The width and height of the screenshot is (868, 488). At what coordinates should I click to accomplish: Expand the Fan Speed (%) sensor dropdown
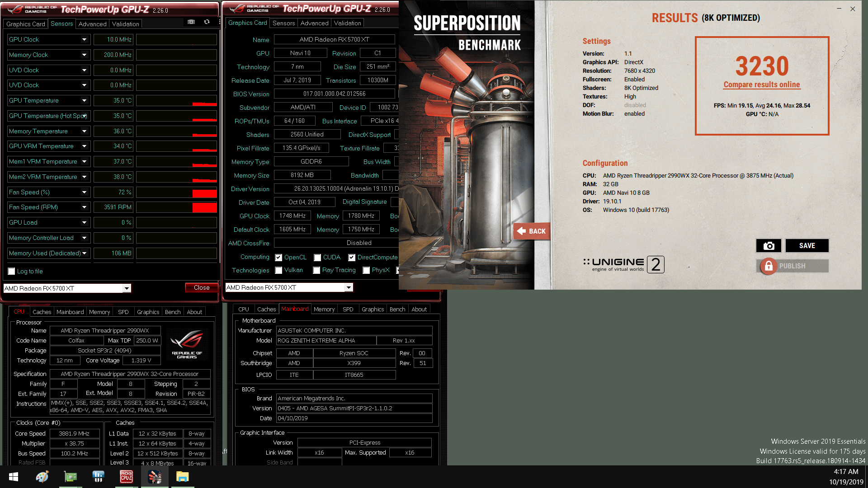pyautogui.click(x=84, y=192)
